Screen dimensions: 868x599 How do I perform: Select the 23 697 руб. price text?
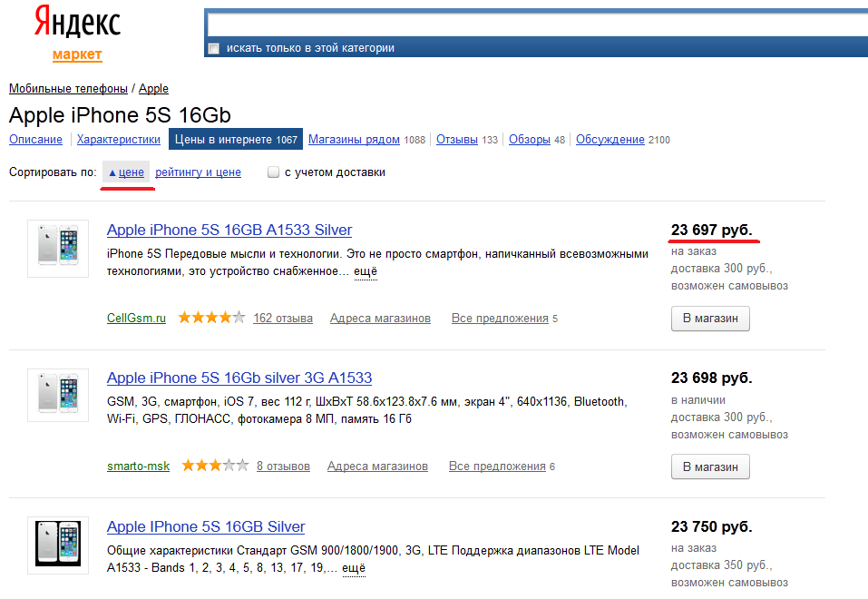pos(711,230)
